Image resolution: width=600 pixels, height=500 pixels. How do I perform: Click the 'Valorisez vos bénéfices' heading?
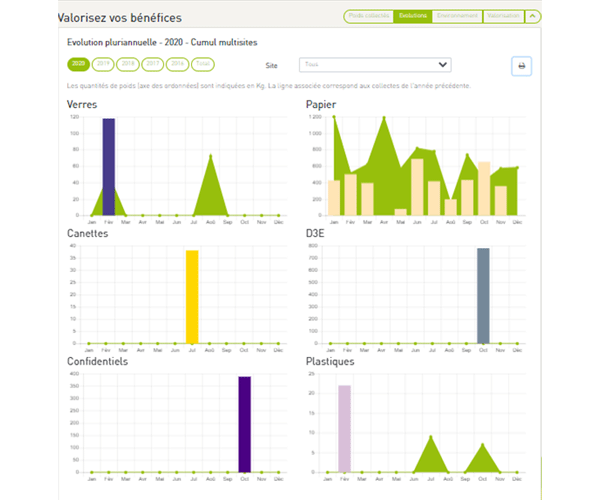(x=120, y=18)
